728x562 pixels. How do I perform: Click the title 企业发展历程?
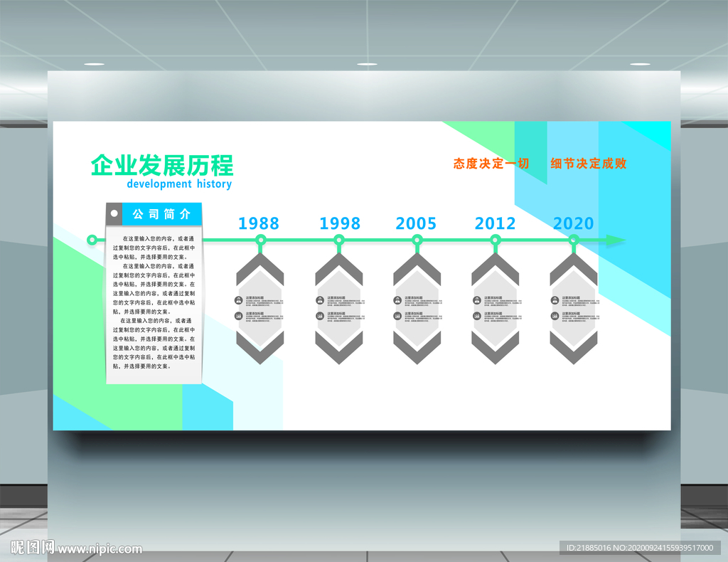click(162, 165)
